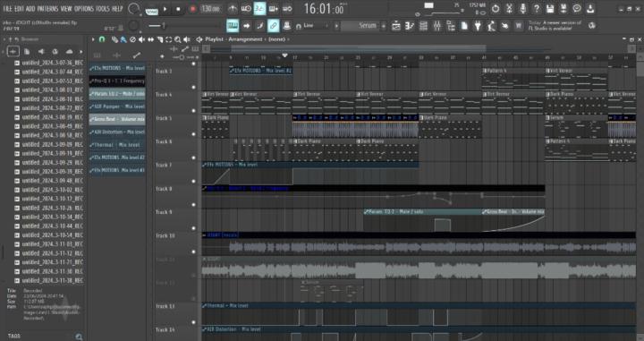Expand the Playlist options menu arrow
Screen dimensions: 644x341
point(93,39)
